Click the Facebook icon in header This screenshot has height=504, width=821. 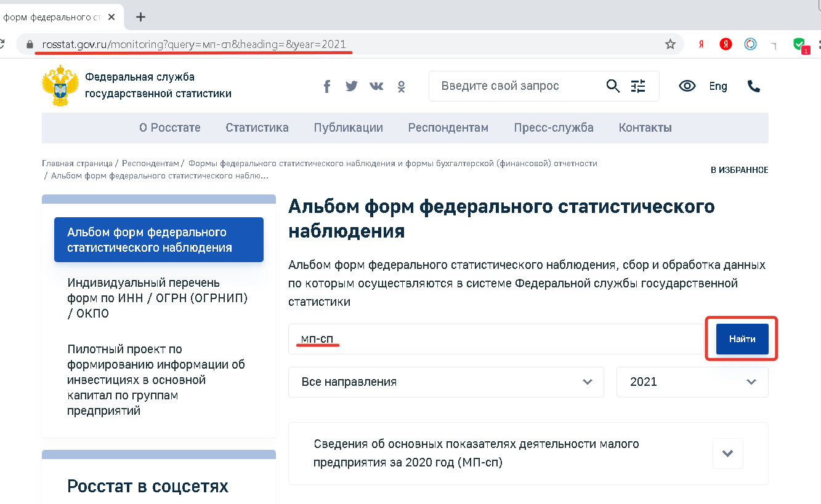point(327,86)
